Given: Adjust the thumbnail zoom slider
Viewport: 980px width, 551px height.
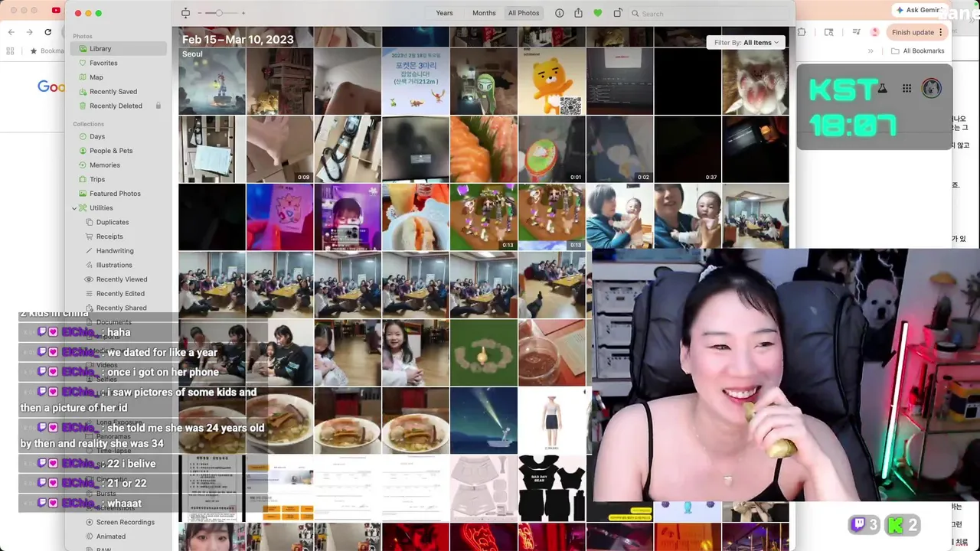Looking at the screenshot, I should (219, 13).
